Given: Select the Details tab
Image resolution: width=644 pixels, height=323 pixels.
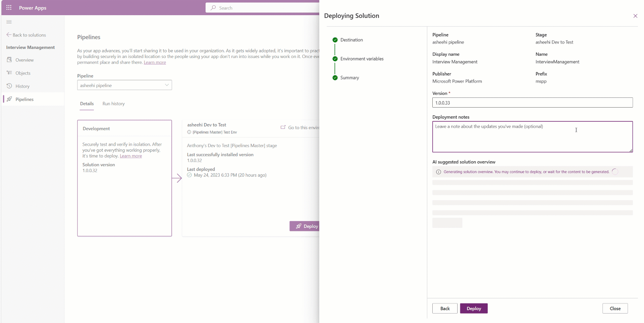Looking at the screenshot, I should coord(87,104).
